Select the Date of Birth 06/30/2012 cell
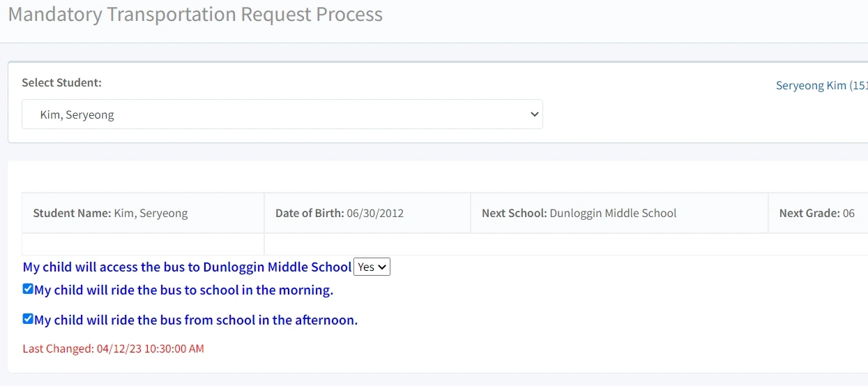This screenshot has height=386, width=868. 367,213
